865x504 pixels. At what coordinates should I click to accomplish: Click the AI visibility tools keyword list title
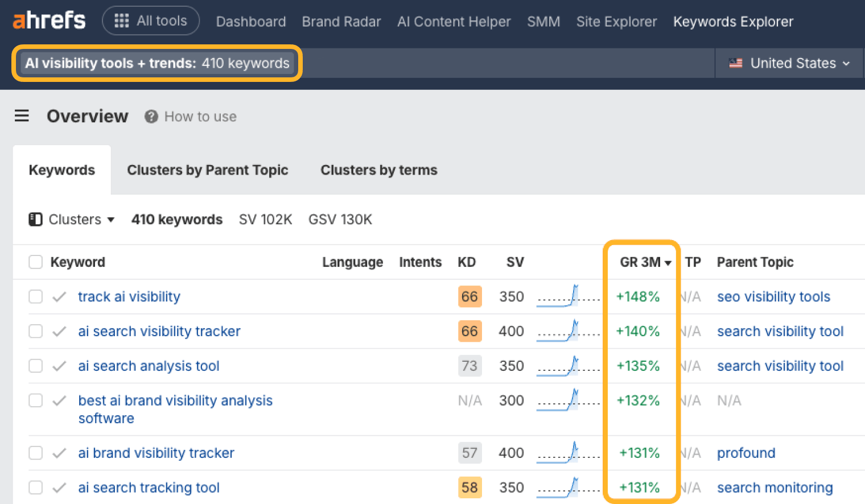[x=157, y=63]
